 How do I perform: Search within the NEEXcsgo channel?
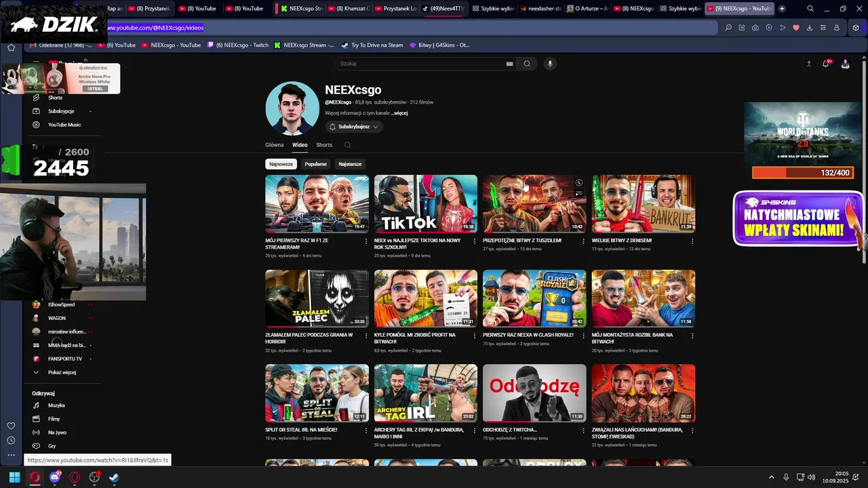click(347, 145)
